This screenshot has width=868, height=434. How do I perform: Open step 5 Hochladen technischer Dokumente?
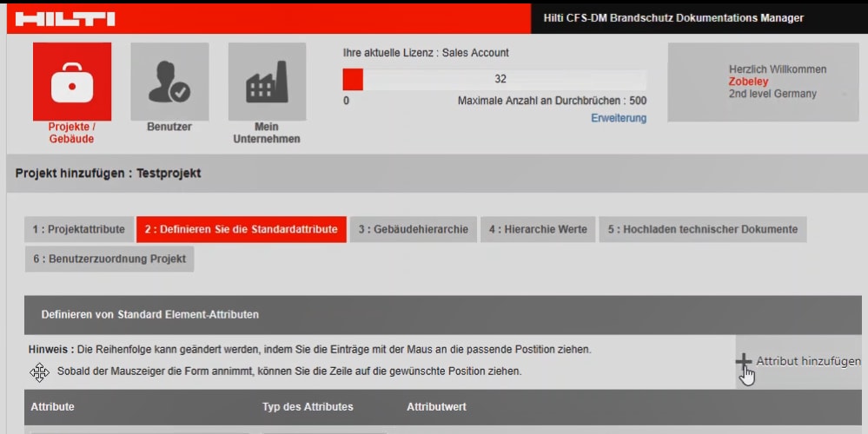703,229
